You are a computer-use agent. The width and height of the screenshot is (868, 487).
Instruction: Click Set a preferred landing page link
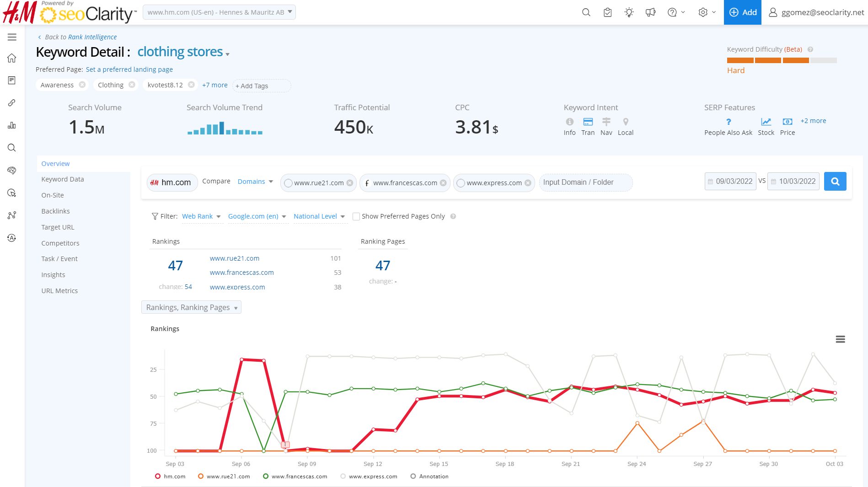click(x=129, y=70)
